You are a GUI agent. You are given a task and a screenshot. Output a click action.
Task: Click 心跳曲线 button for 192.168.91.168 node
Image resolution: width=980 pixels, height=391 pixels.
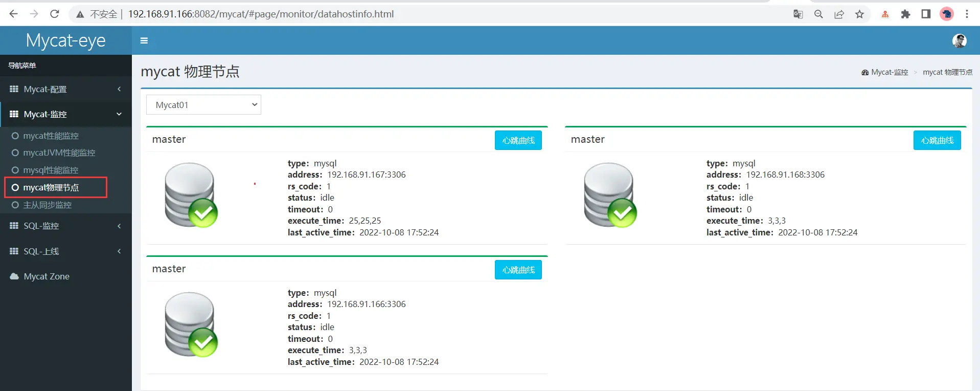click(x=937, y=140)
